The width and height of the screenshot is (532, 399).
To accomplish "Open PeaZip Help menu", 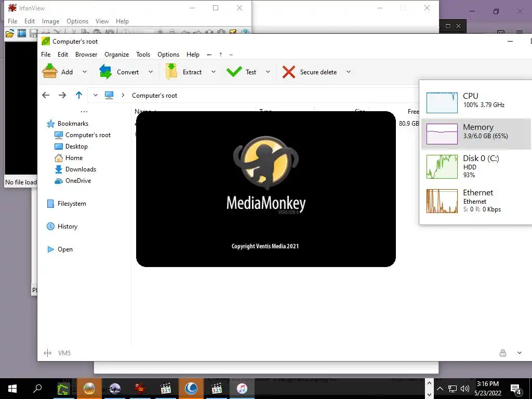I will [x=193, y=54].
